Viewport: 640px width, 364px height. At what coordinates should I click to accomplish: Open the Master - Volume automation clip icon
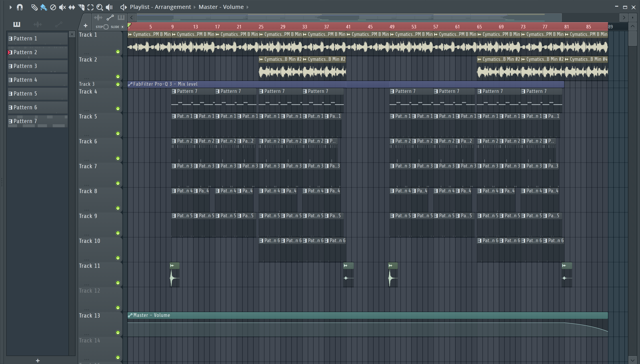pos(130,316)
